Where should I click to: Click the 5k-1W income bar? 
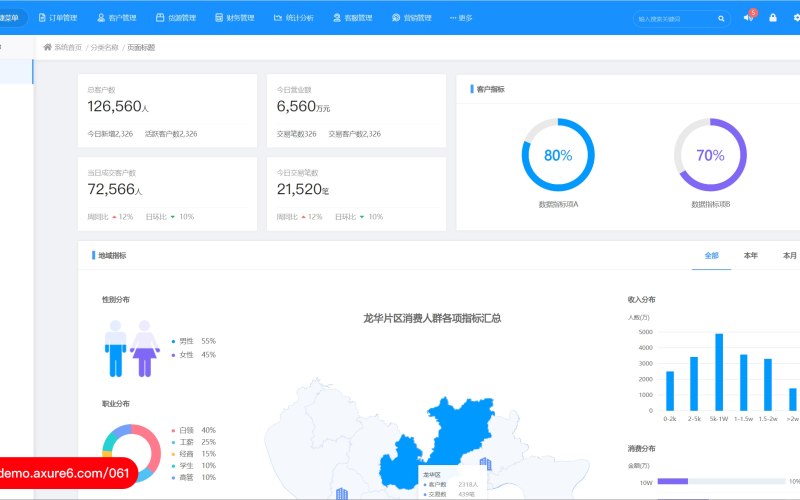tap(719, 372)
